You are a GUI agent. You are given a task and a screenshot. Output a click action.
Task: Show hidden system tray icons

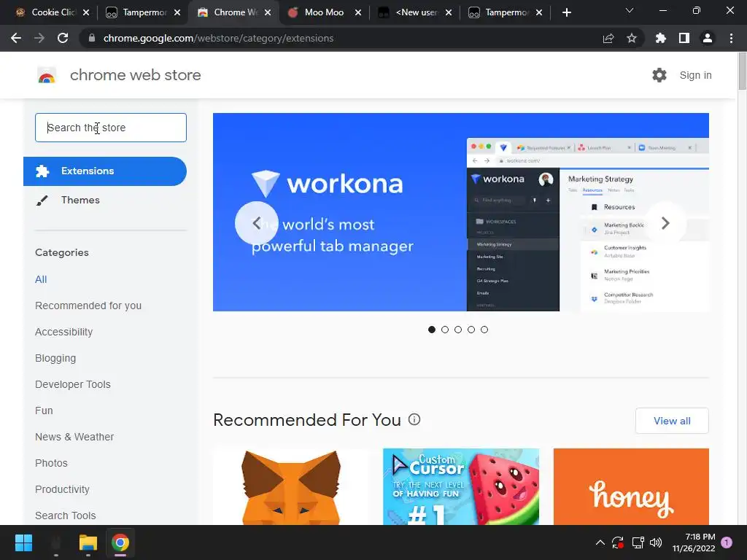click(x=600, y=542)
